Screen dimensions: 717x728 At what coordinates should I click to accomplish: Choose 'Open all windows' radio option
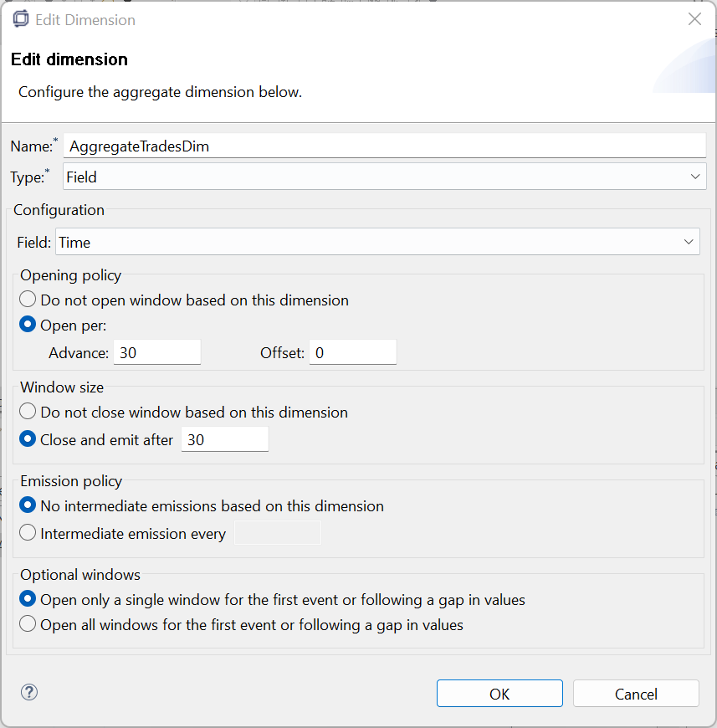tap(28, 624)
